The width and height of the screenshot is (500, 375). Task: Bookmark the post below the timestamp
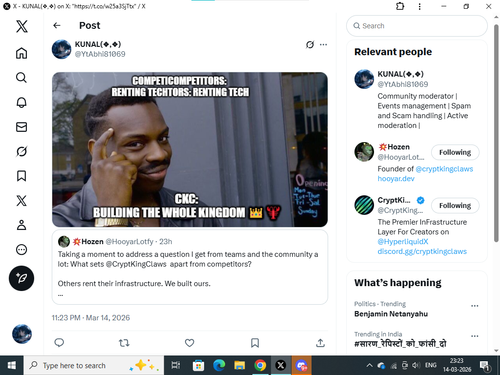[x=255, y=343]
